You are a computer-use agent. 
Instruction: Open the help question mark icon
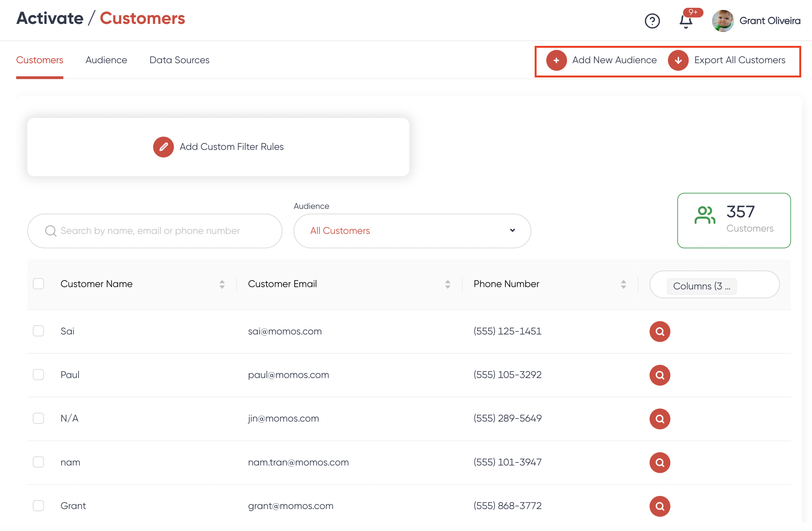click(652, 21)
